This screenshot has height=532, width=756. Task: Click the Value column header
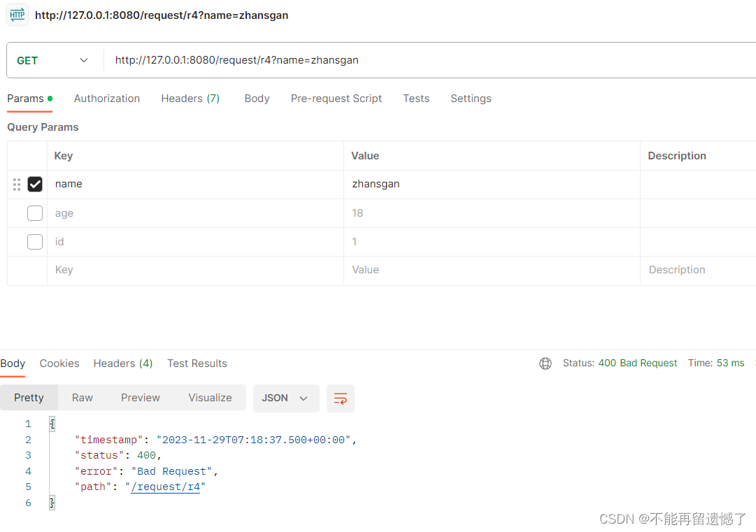coord(365,156)
